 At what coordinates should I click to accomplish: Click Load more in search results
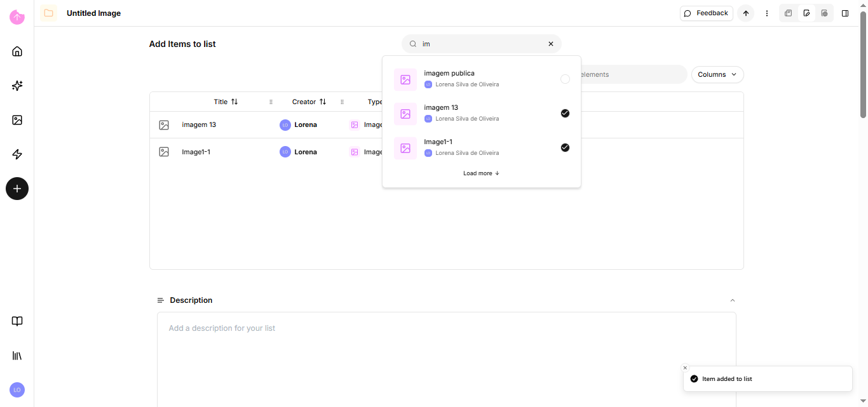(481, 173)
